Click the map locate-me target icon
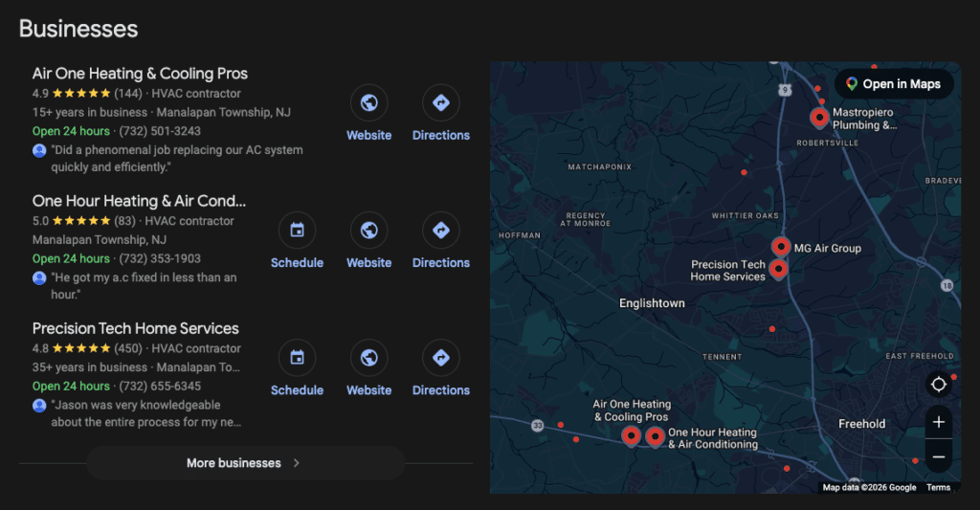This screenshot has height=510, width=980. pos(938,385)
